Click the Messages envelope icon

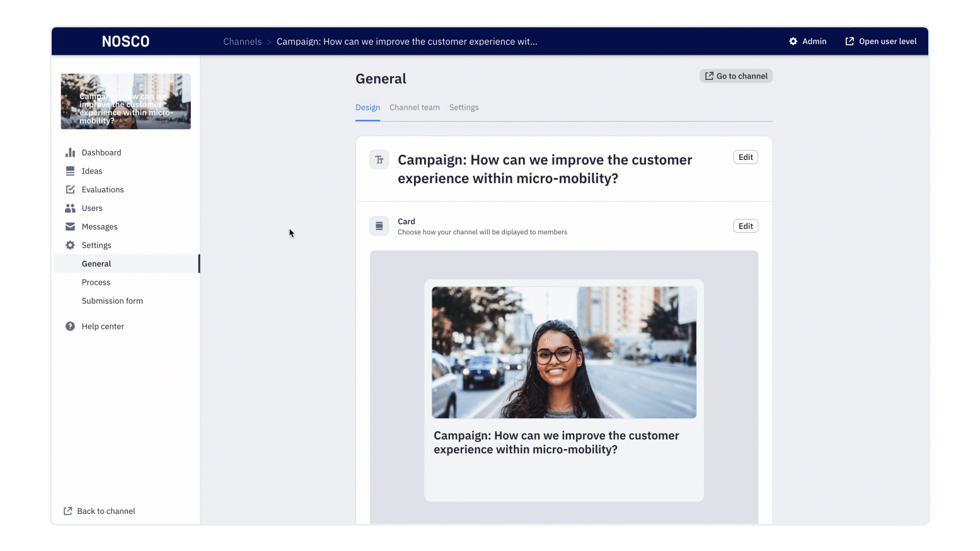tap(70, 226)
